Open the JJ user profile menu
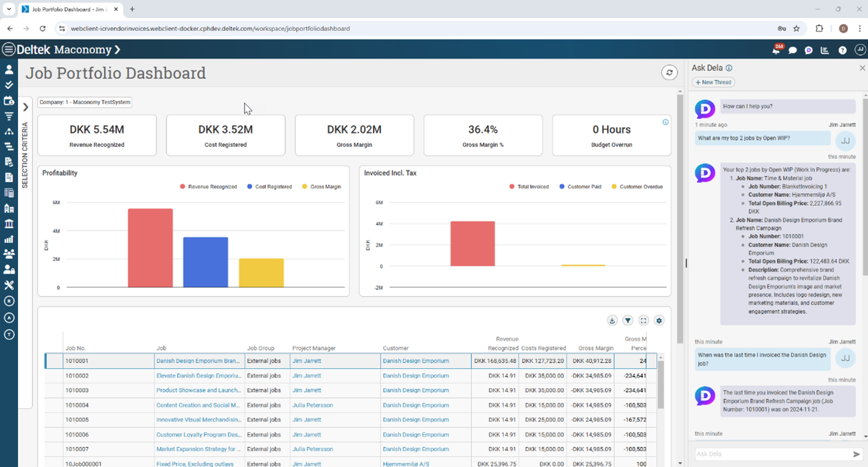The width and height of the screenshot is (868, 467). [x=859, y=50]
